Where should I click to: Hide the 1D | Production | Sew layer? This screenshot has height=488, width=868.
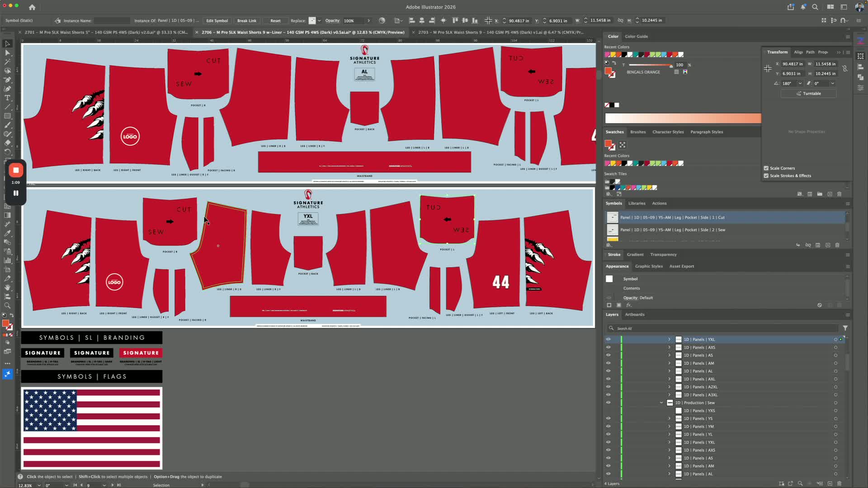coord(609,403)
